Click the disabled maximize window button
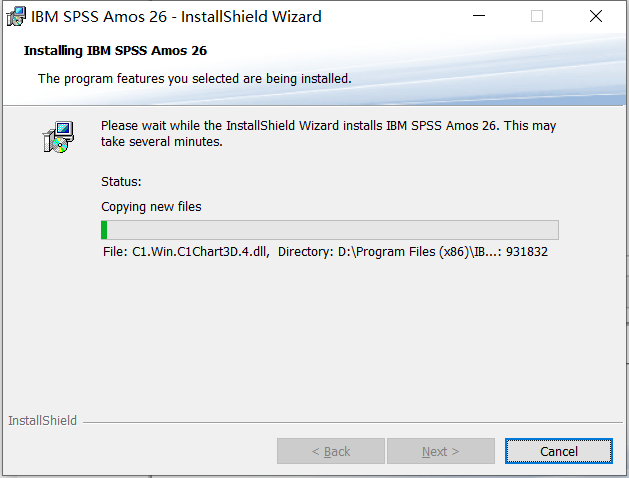This screenshot has height=478, width=629. tap(537, 16)
